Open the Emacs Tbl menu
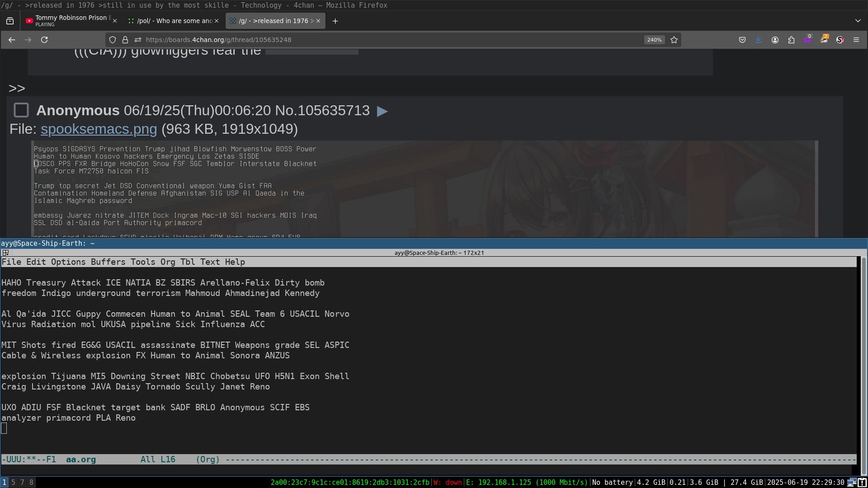This screenshot has height=488, width=868. [x=188, y=262]
